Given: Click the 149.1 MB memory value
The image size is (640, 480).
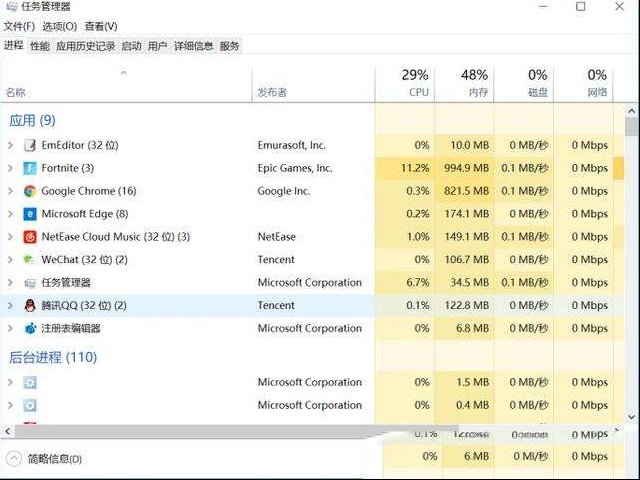Looking at the screenshot, I should [x=467, y=237].
